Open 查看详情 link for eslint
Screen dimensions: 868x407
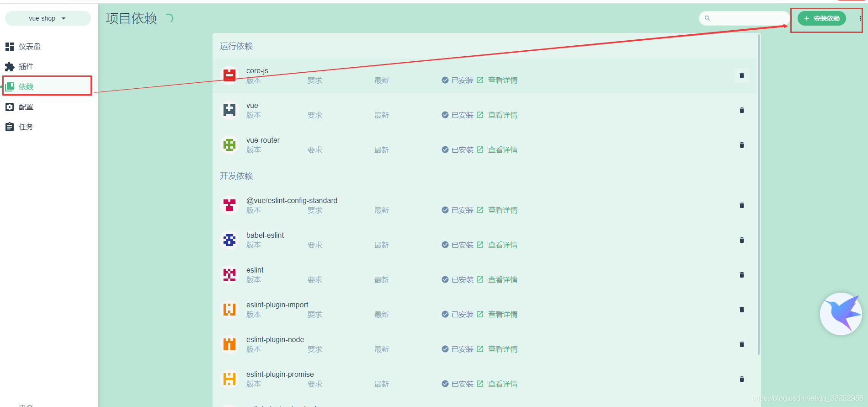497,280
